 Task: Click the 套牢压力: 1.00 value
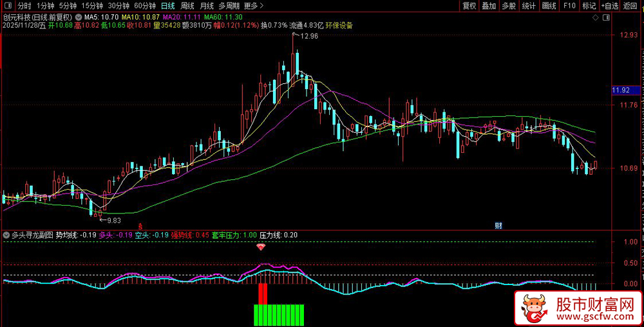[234, 235]
